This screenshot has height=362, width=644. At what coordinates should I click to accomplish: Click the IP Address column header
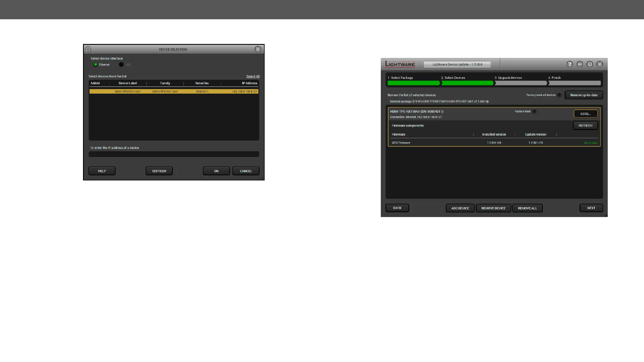click(249, 83)
